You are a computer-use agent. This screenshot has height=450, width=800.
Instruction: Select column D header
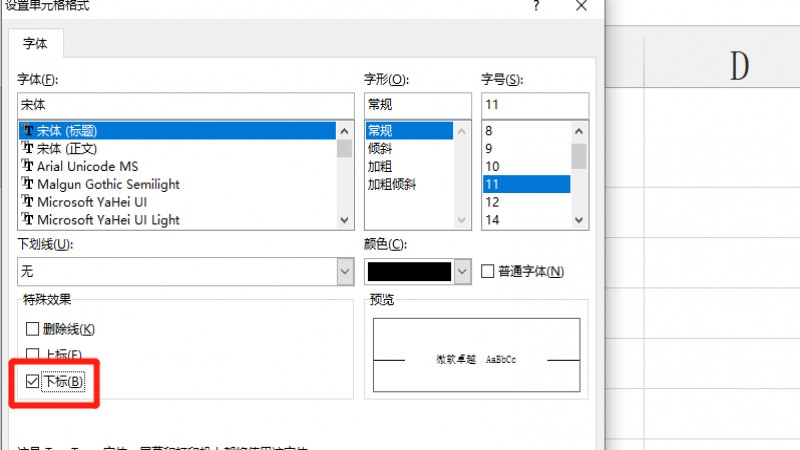740,65
